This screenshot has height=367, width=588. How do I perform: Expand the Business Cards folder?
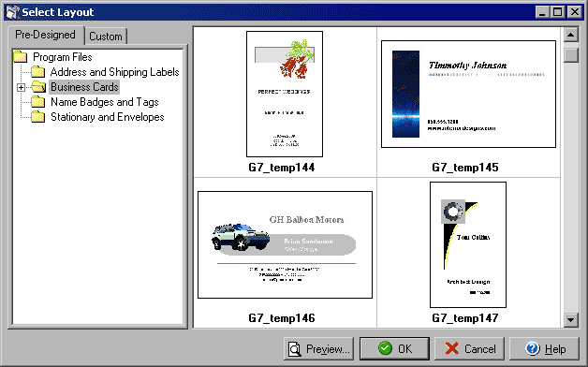(22, 87)
